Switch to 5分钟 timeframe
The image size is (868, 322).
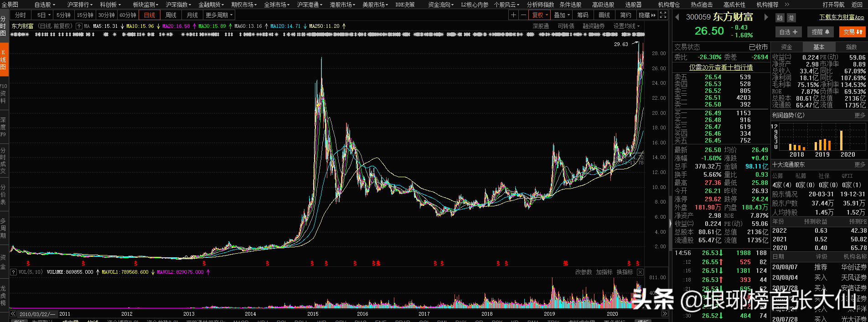pyautogui.click(x=63, y=15)
